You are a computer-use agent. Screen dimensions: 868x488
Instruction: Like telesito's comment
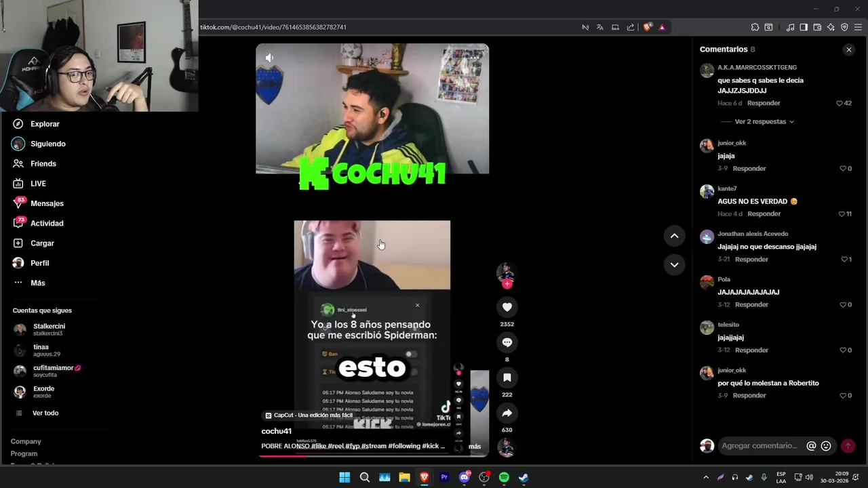tap(843, 350)
